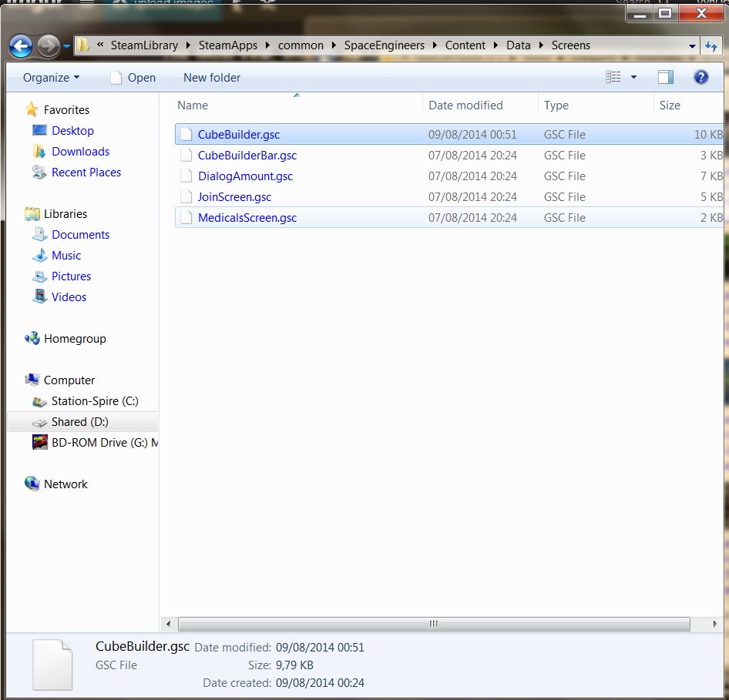Select MedicalsScreen.gsc

click(x=449, y=217)
